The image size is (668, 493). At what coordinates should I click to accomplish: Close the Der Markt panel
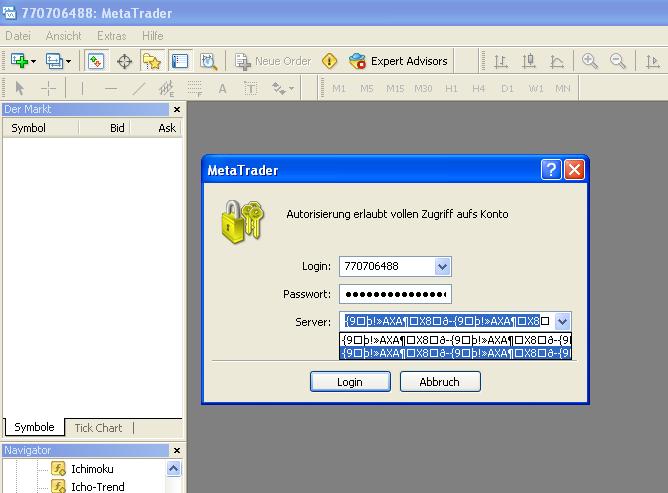tap(177, 110)
